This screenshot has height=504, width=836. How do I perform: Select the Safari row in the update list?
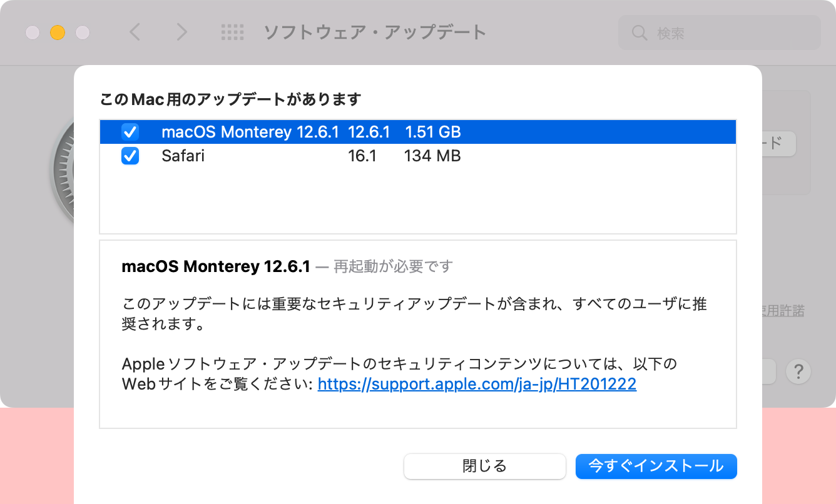[x=418, y=156]
